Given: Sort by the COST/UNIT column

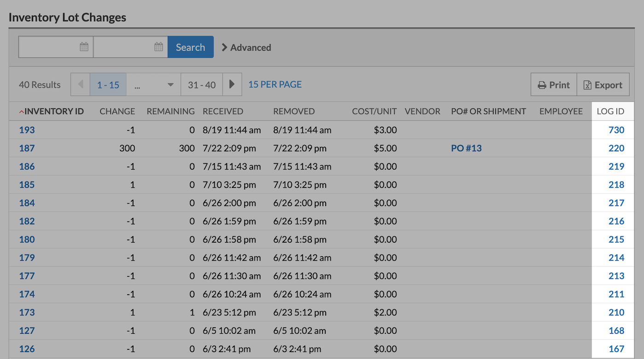Looking at the screenshot, I should [x=374, y=111].
